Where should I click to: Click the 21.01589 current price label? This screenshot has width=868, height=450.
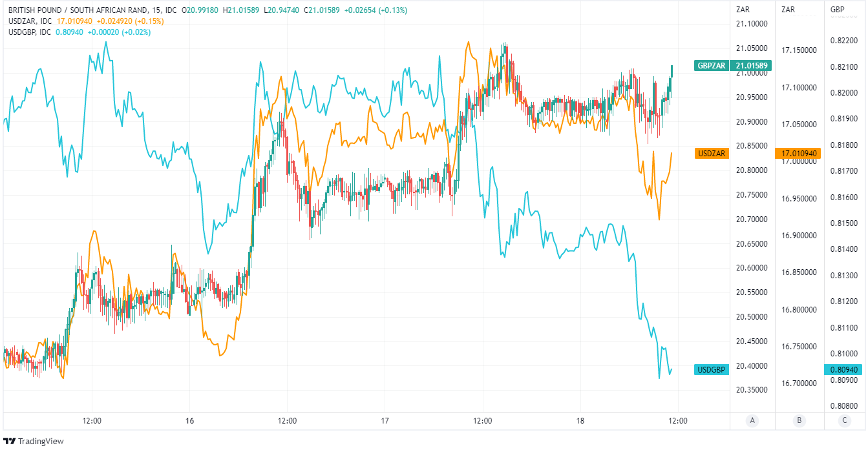[752, 65]
